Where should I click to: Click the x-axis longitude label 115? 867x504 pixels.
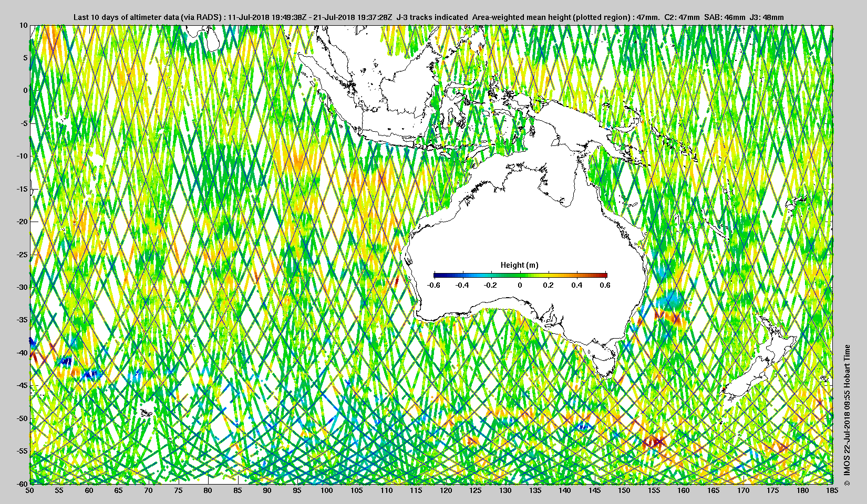416,490
